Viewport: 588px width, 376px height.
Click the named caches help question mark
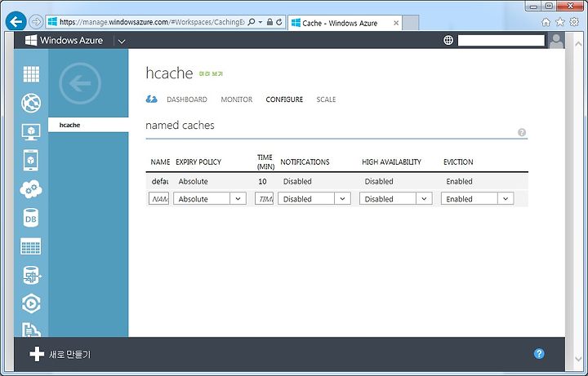pos(522,132)
